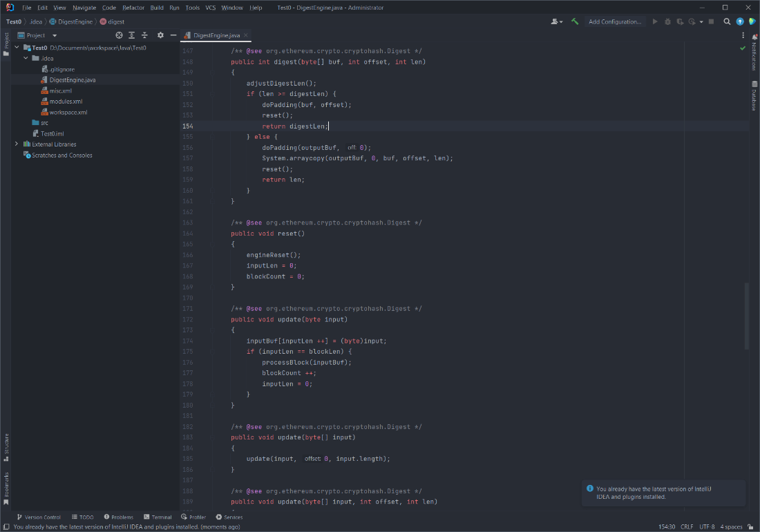
Task: Open the Refactor menu
Action: pyautogui.click(x=133, y=8)
